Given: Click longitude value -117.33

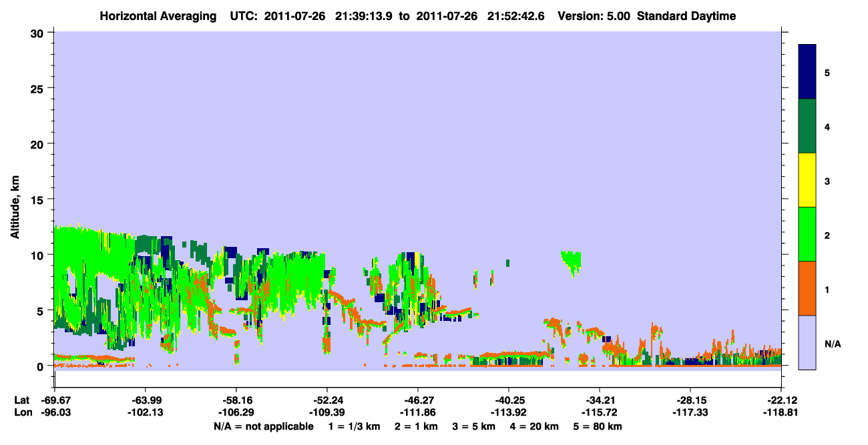Looking at the screenshot, I should (690, 412).
